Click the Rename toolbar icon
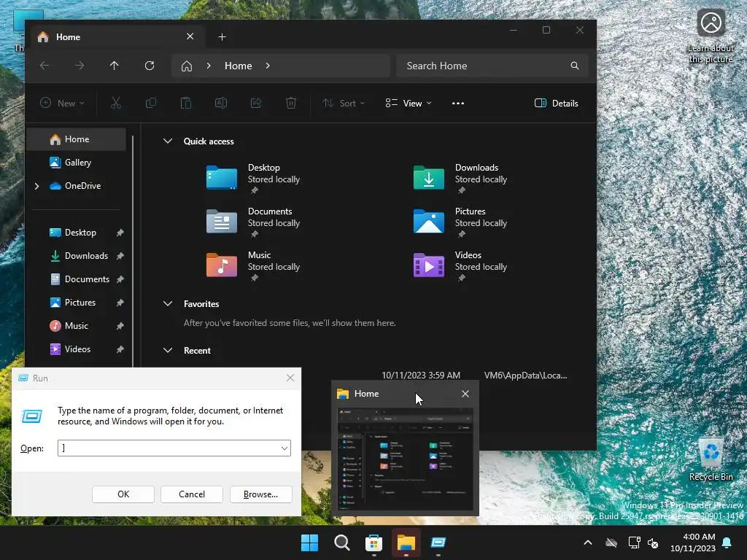This screenshot has height=560, width=747. click(221, 103)
